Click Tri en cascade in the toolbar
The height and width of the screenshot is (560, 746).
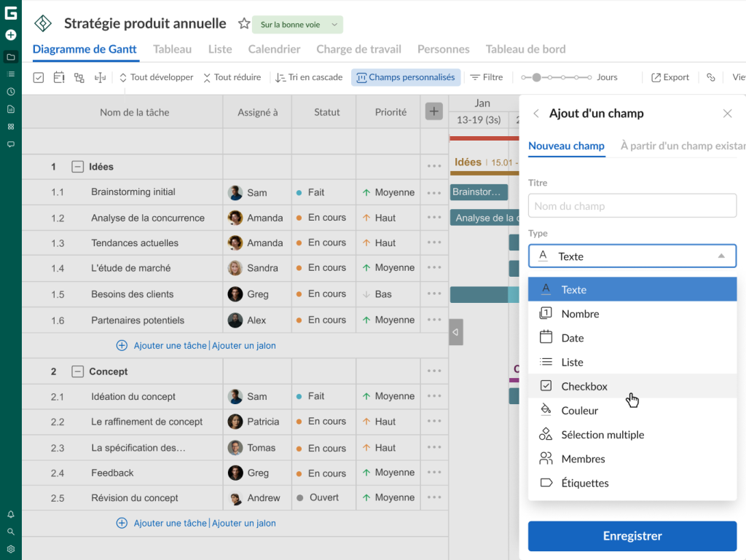pyautogui.click(x=309, y=77)
